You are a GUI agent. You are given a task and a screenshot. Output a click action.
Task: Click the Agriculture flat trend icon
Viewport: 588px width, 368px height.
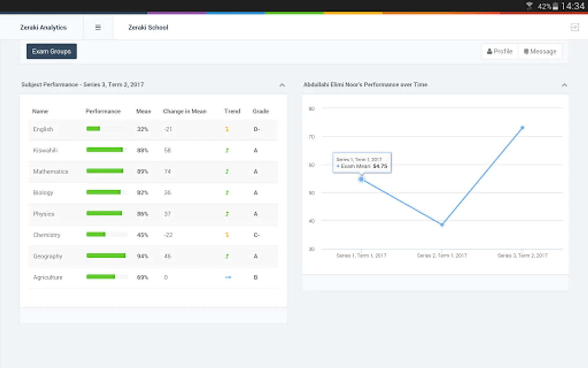[x=228, y=277]
